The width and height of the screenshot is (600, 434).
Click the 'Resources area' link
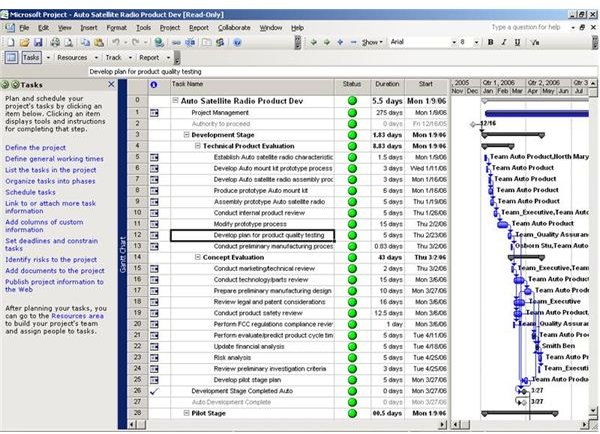(77, 316)
